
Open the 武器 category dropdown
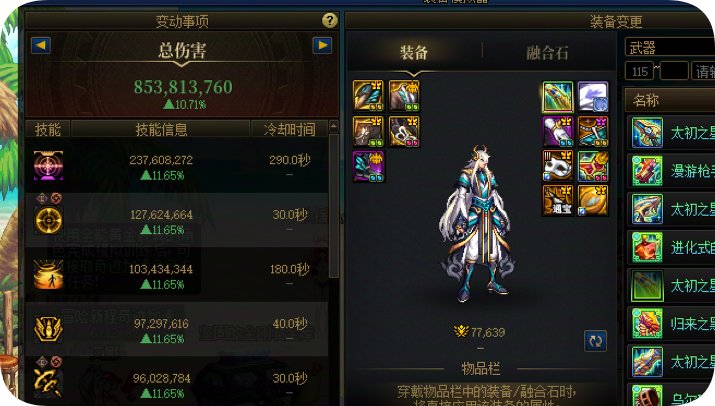point(669,47)
